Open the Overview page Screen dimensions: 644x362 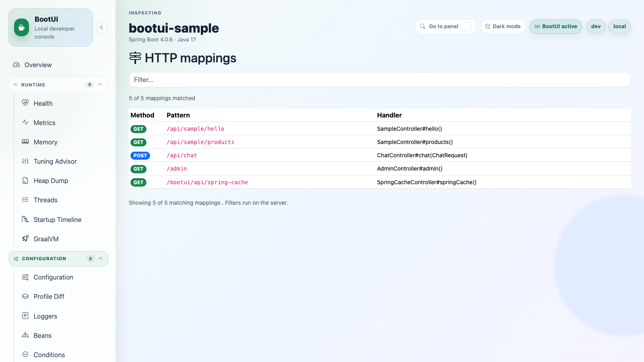click(58, 65)
